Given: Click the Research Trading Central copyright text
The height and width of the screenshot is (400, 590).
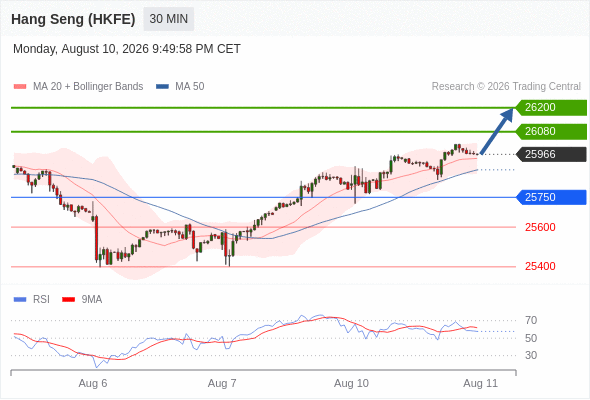Looking at the screenshot, I should [x=506, y=87].
